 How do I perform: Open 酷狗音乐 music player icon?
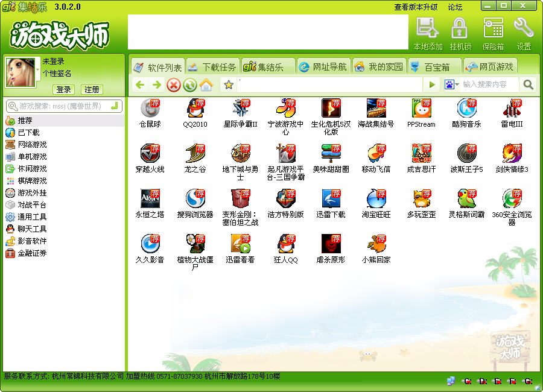click(x=466, y=108)
